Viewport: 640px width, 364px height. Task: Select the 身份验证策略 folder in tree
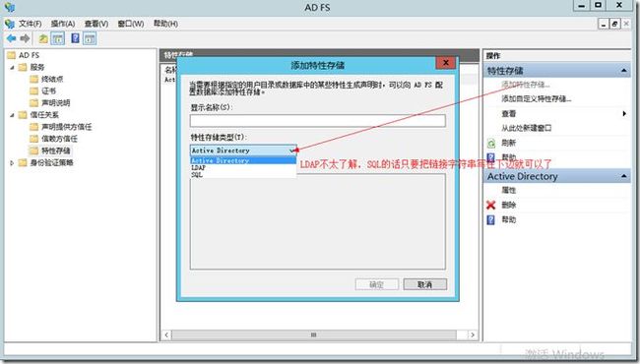click(51, 162)
